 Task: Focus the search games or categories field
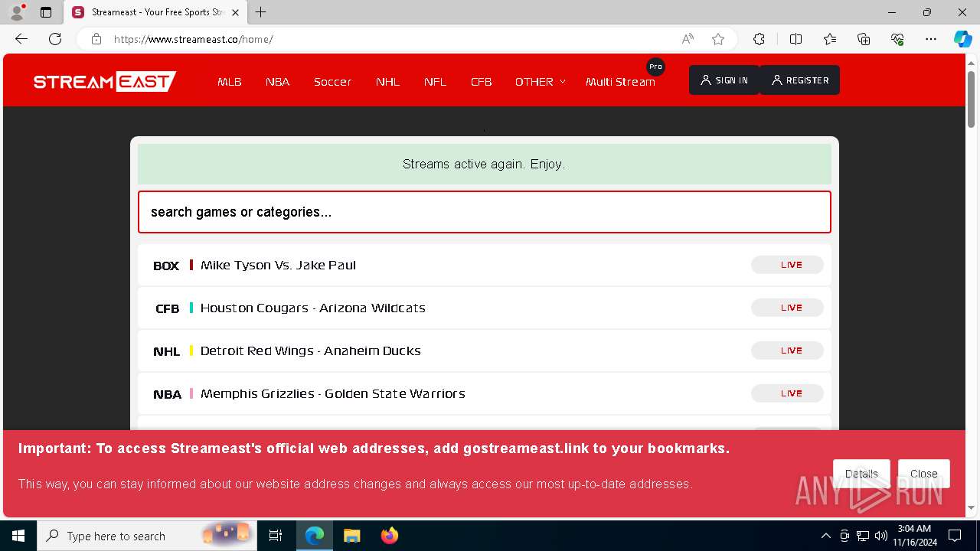click(x=485, y=212)
